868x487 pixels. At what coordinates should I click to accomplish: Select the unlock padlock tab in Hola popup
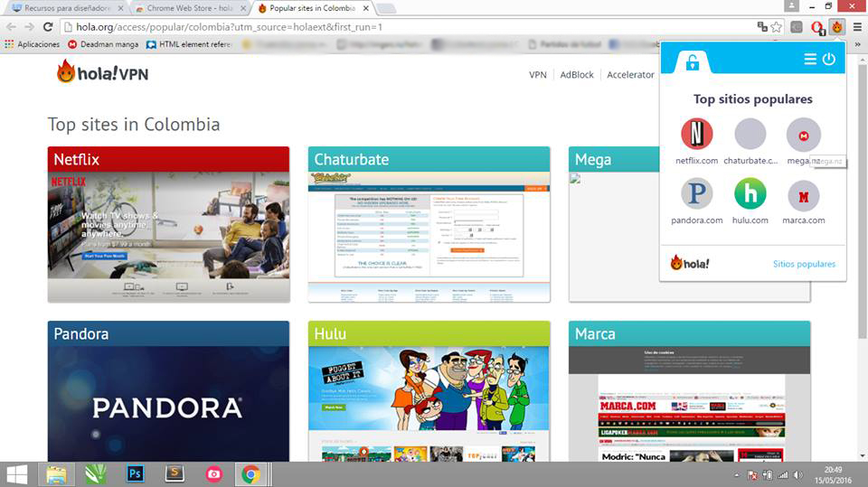(x=692, y=62)
